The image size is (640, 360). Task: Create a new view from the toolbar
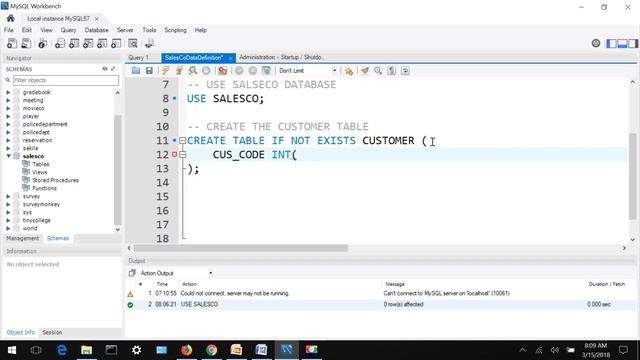(88, 43)
